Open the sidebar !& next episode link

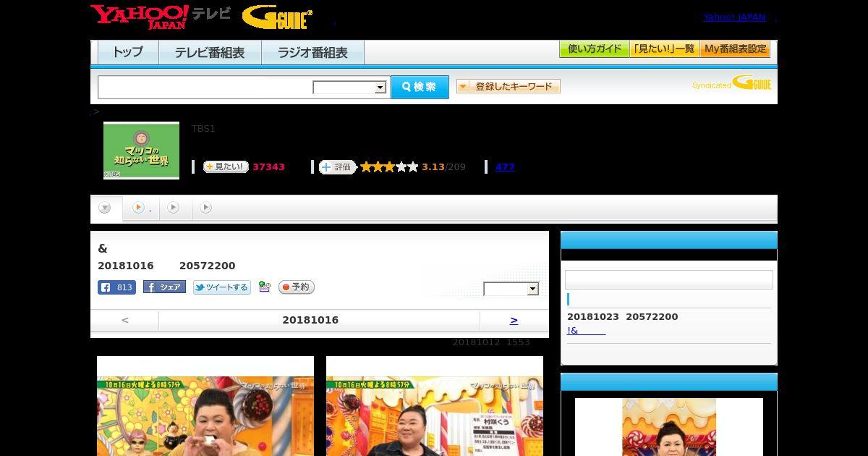(x=586, y=331)
